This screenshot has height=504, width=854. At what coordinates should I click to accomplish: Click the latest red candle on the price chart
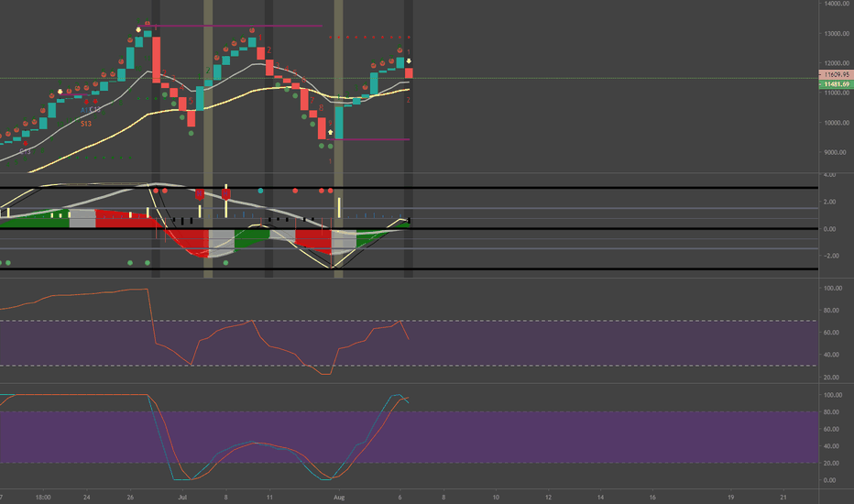pos(409,73)
